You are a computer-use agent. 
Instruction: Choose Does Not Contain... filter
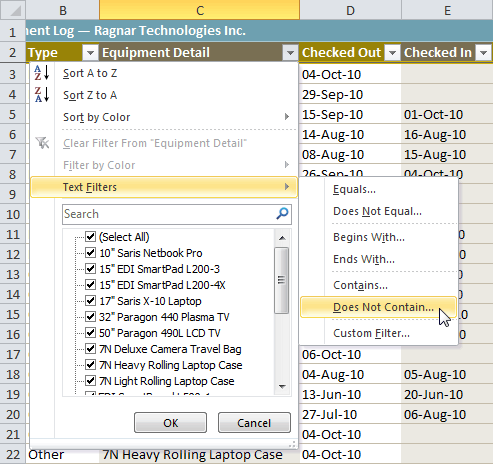(x=379, y=307)
